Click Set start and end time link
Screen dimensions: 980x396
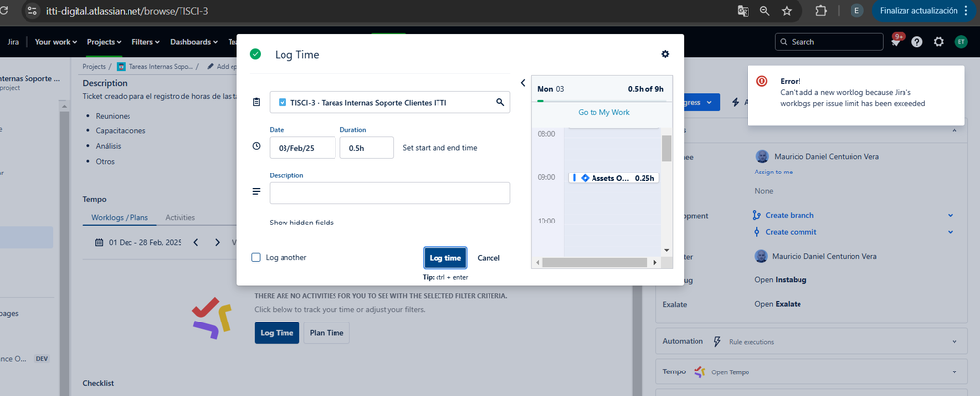pyautogui.click(x=442, y=148)
